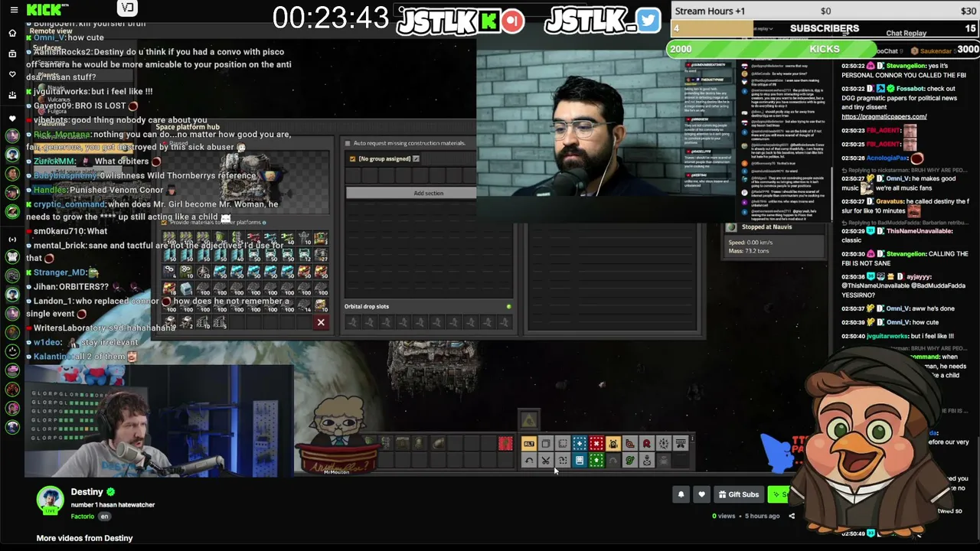Click the 'Orbital drop slots' label
The height and width of the screenshot is (551, 980).
pyautogui.click(x=367, y=307)
